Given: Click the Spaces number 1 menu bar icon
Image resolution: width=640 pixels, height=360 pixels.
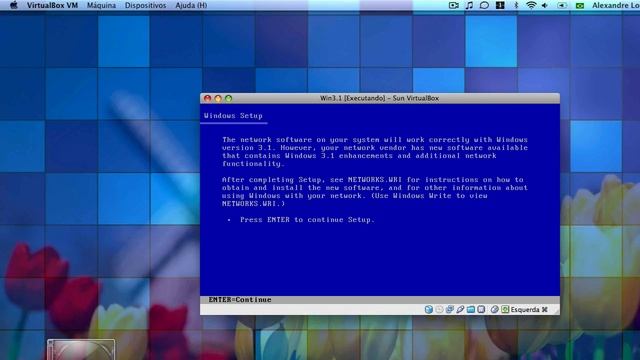Looking at the screenshot, I should [500, 5].
